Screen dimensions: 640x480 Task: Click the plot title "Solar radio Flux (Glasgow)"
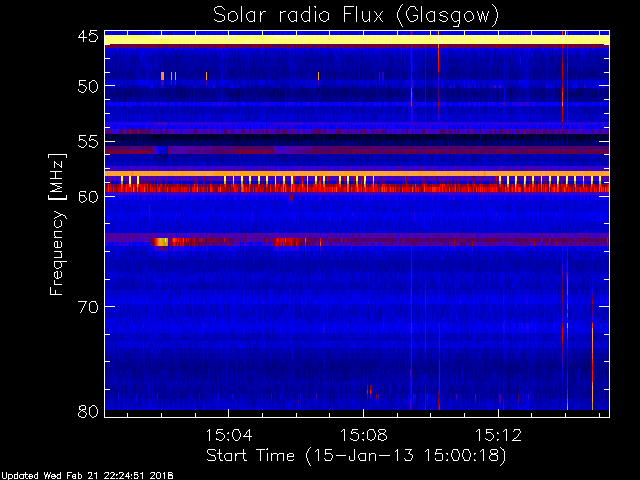coord(356,16)
